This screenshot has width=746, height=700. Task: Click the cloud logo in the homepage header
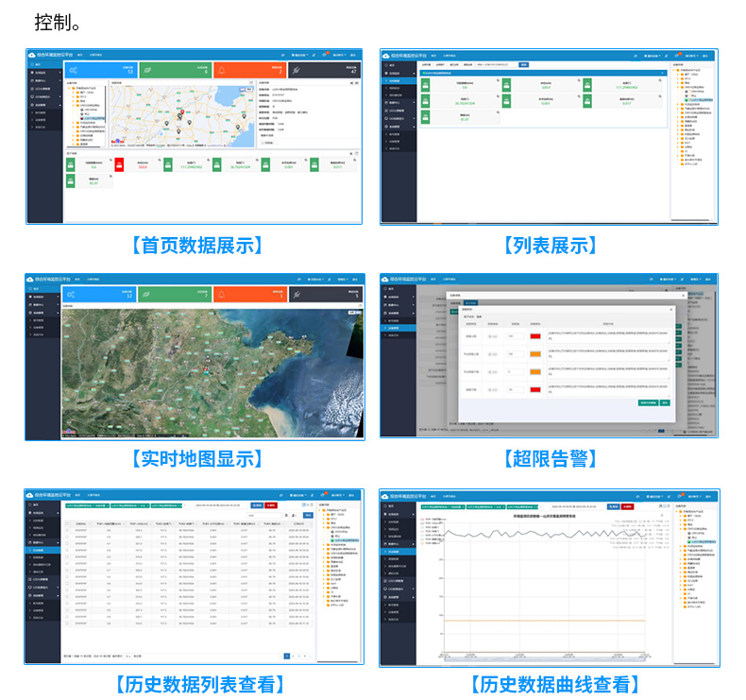[x=31, y=56]
